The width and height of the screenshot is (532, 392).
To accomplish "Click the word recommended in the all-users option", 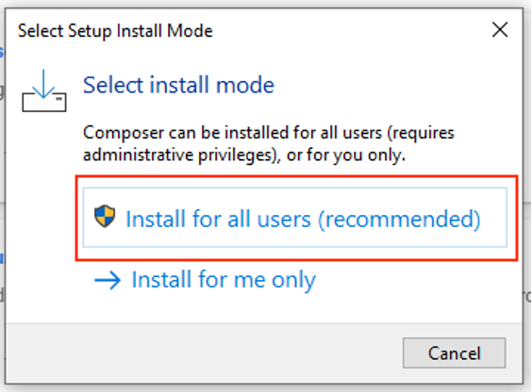I will [399, 219].
